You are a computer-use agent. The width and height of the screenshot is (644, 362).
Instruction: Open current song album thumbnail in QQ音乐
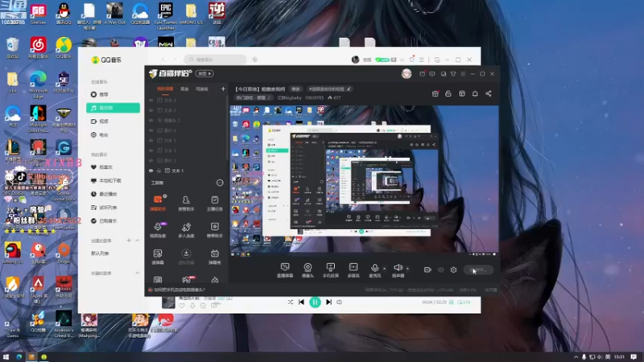(x=168, y=302)
